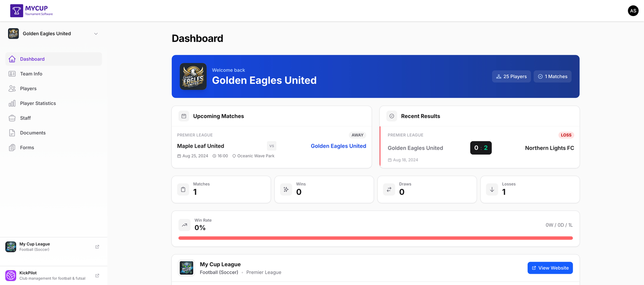Click the View Website button

(550, 268)
